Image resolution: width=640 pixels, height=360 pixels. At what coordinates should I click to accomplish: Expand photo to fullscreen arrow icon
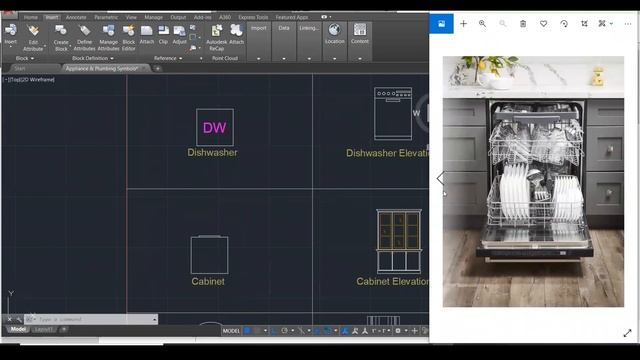(x=627, y=333)
